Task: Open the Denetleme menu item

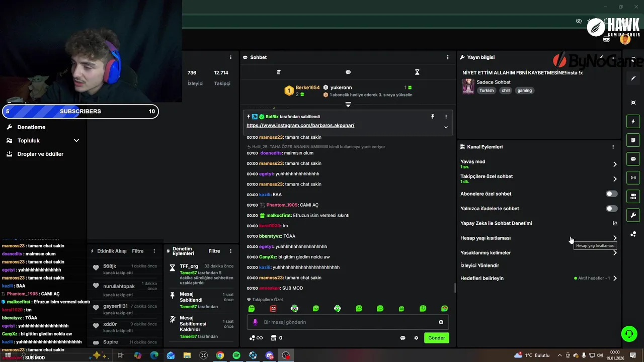Action: (31, 127)
